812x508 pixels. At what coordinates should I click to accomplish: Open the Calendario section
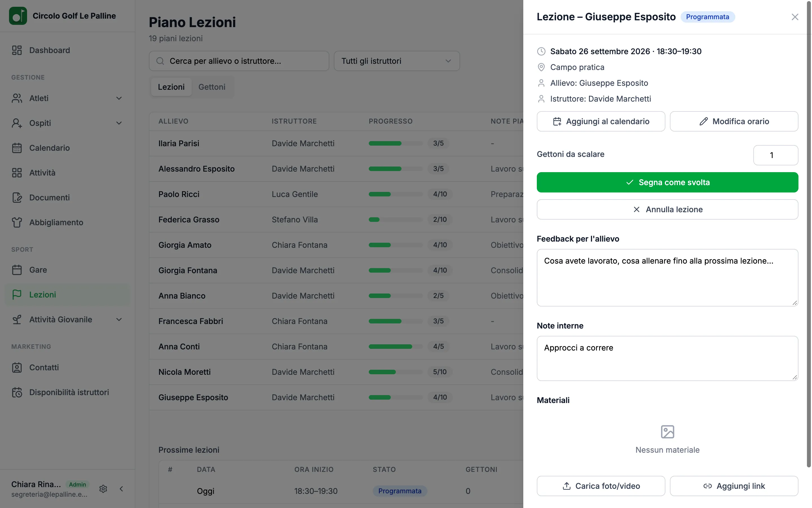click(67, 148)
